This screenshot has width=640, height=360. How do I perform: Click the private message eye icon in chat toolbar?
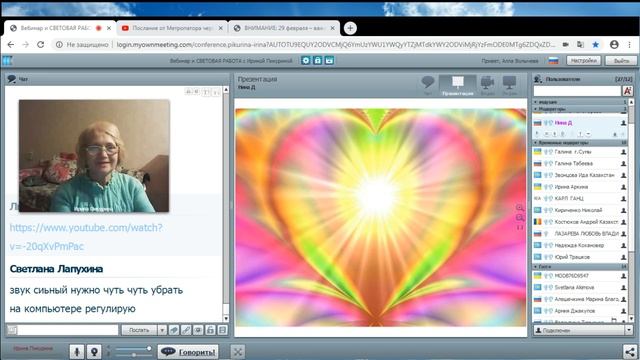(198, 330)
